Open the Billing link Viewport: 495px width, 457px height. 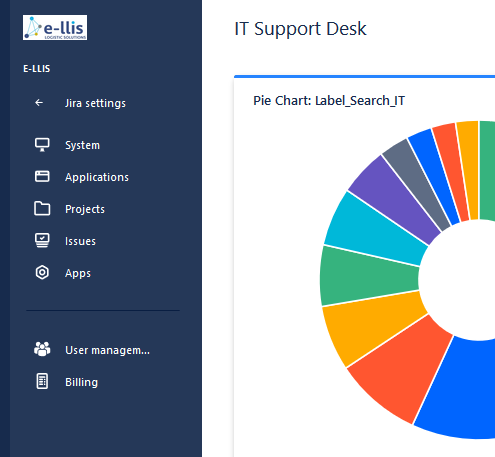pyautogui.click(x=81, y=382)
